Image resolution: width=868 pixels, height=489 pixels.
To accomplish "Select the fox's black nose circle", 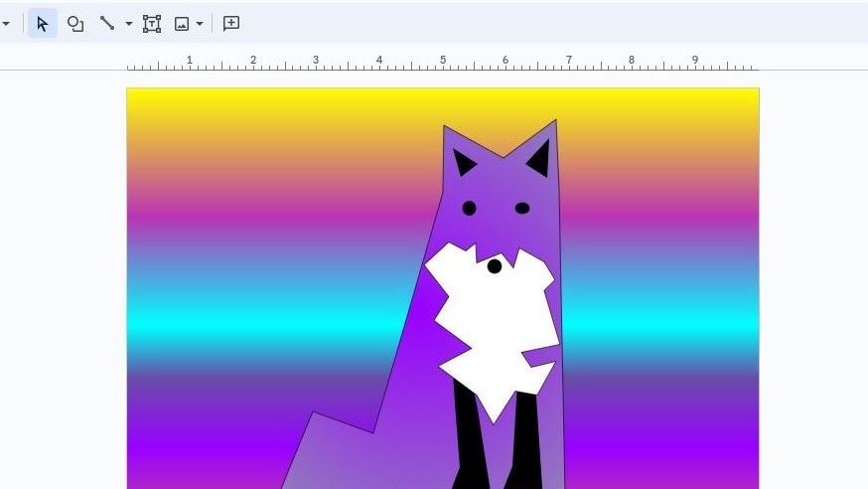I will [495, 266].
